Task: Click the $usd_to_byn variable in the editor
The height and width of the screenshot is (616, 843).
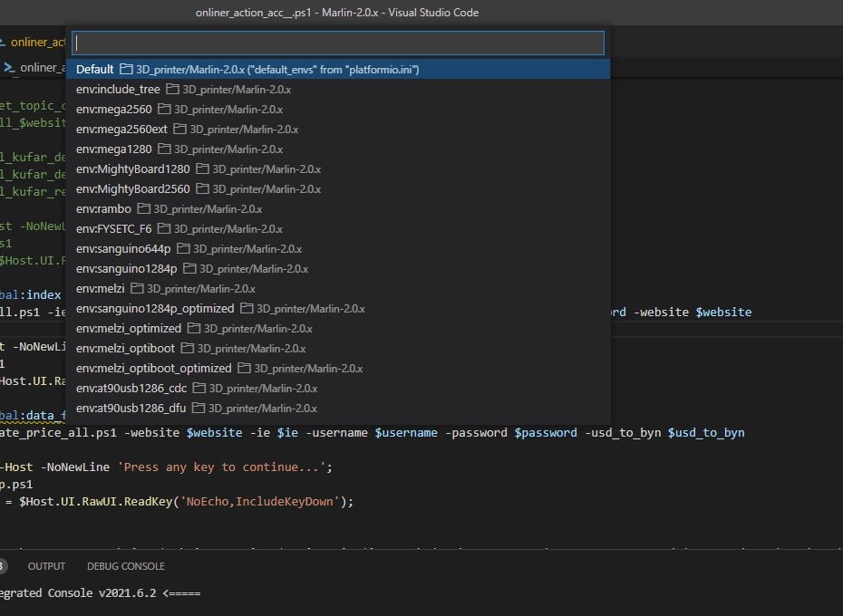Action: coord(706,432)
